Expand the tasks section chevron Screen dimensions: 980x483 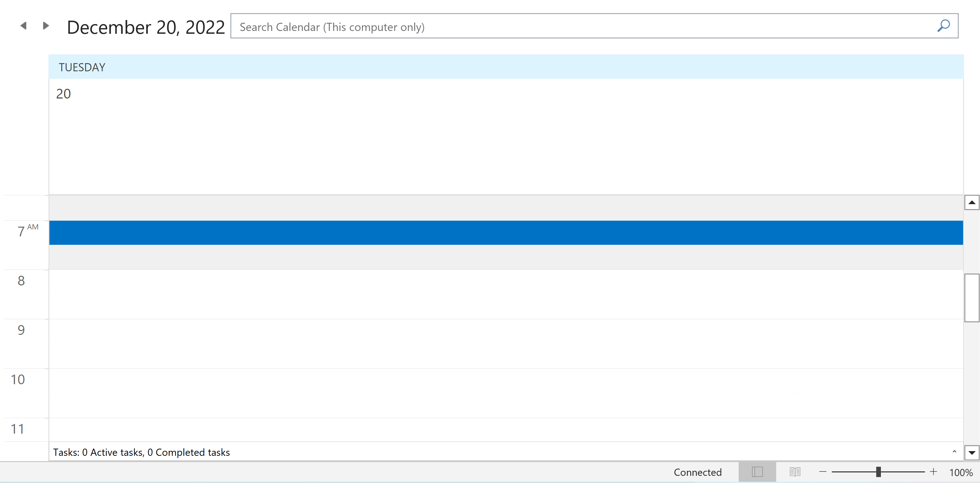(x=954, y=452)
